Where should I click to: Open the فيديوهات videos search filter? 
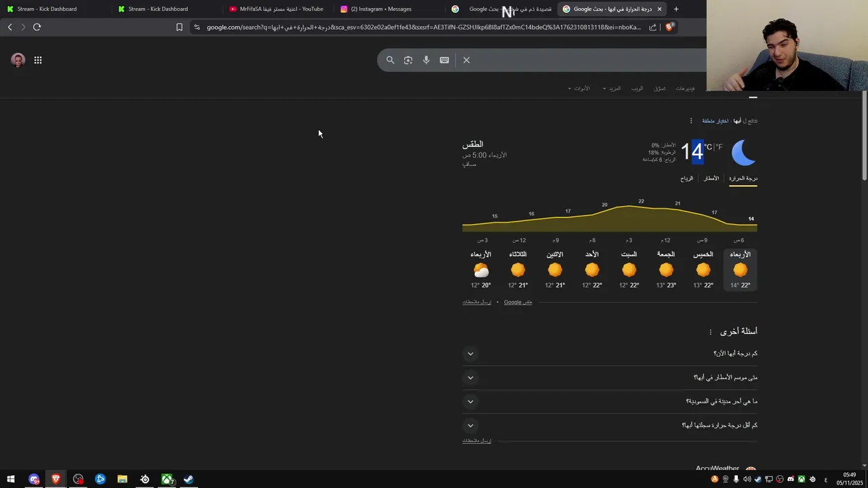click(685, 89)
